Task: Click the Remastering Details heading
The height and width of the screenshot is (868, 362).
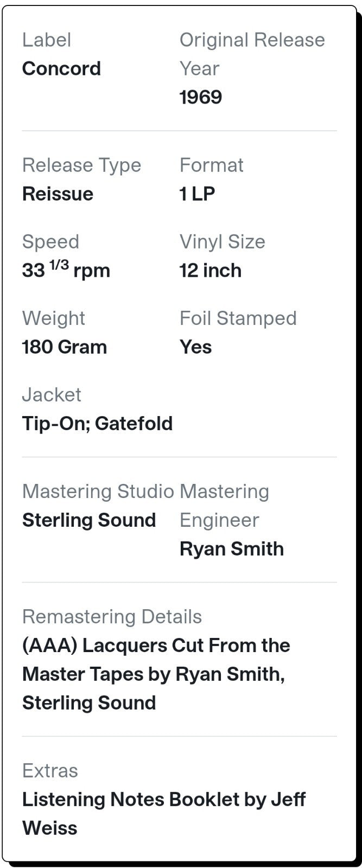Action: 112,616
